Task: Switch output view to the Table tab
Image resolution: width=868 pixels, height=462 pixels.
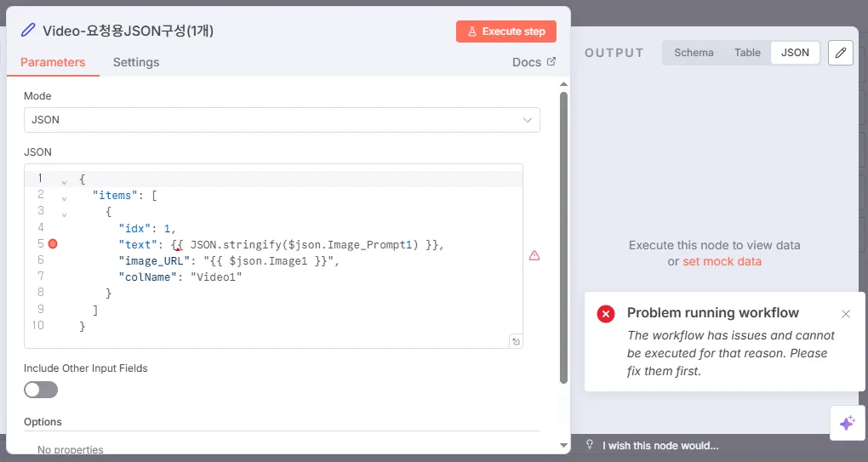Action: [747, 53]
